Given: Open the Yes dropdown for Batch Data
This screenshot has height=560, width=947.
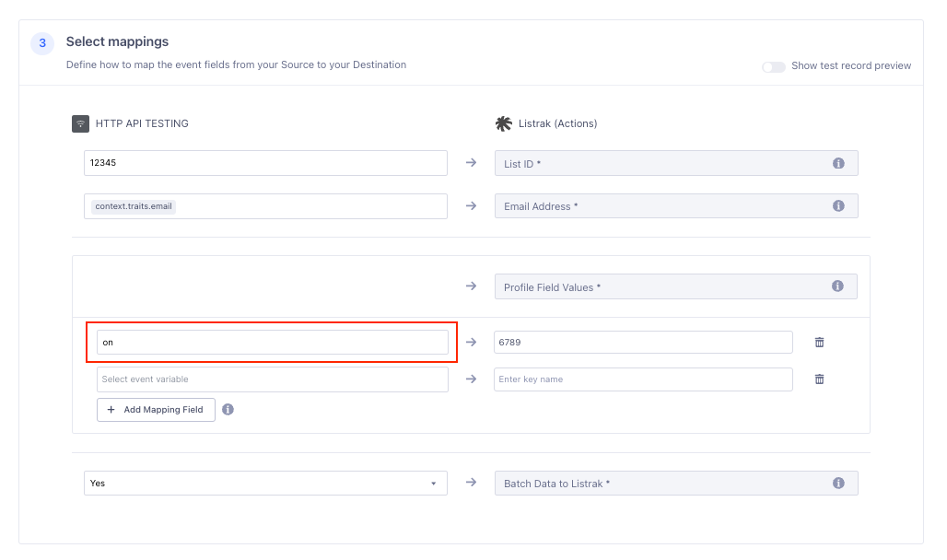Looking at the screenshot, I should coord(433,483).
